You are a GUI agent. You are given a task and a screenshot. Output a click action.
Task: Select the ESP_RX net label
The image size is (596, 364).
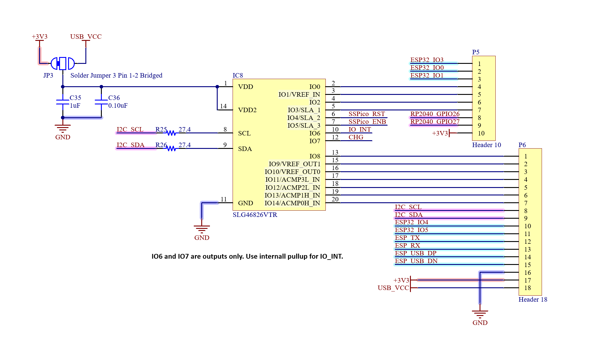tap(407, 246)
